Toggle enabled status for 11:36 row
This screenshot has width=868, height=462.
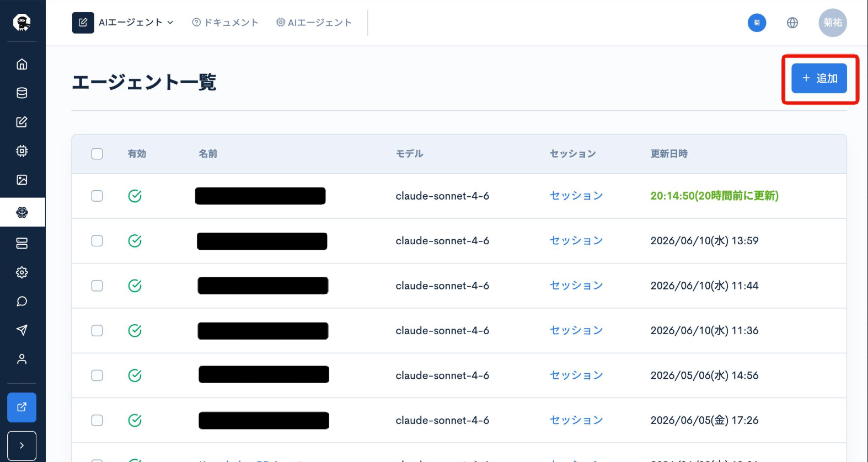pos(135,331)
